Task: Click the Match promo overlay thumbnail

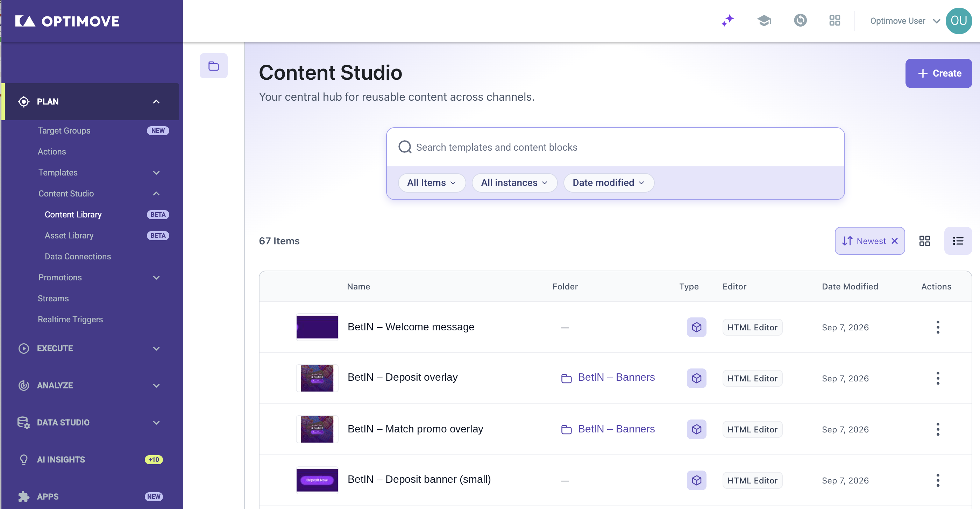Action: (x=317, y=429)
